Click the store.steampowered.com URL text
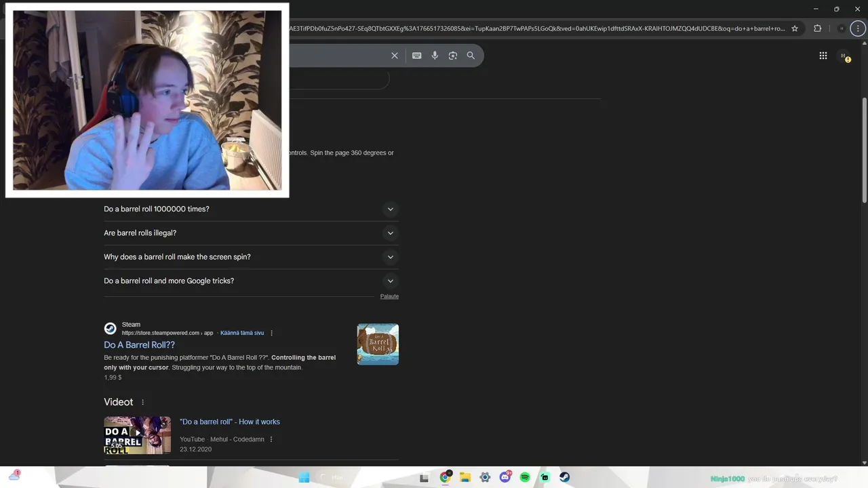This screenshot has width=868, height=488. 167,333
